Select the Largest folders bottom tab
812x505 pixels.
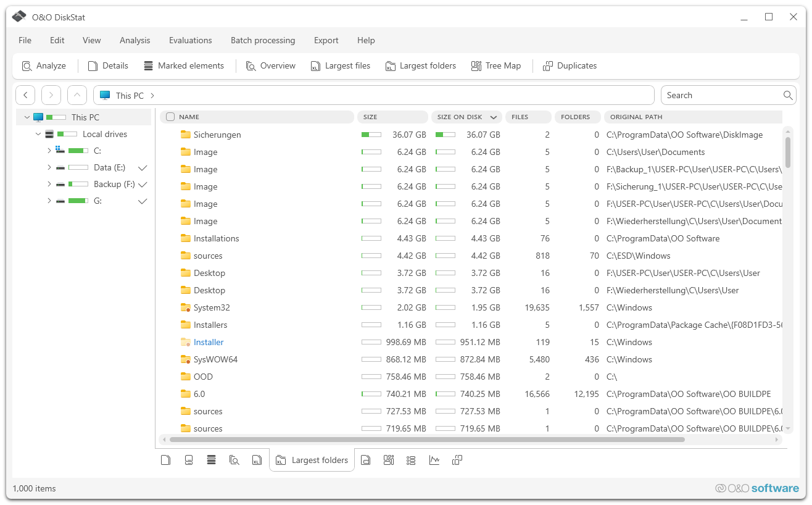point(312,460)
